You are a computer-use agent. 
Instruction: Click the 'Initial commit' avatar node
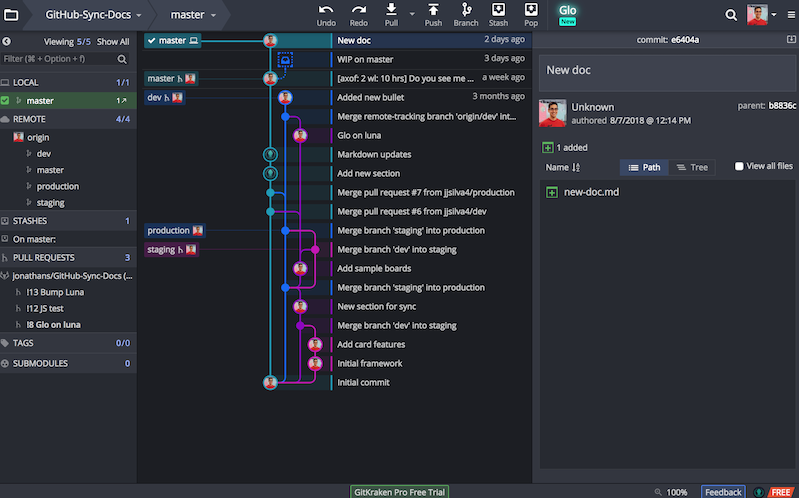(270, 382)
